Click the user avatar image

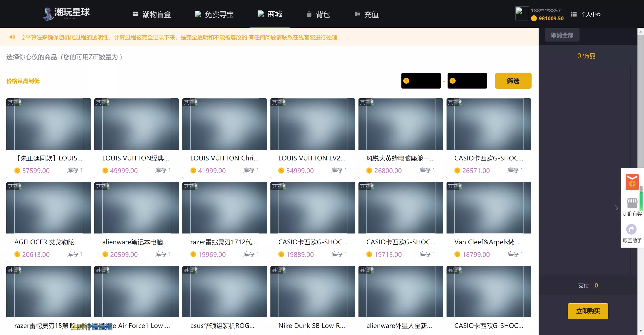521,14
